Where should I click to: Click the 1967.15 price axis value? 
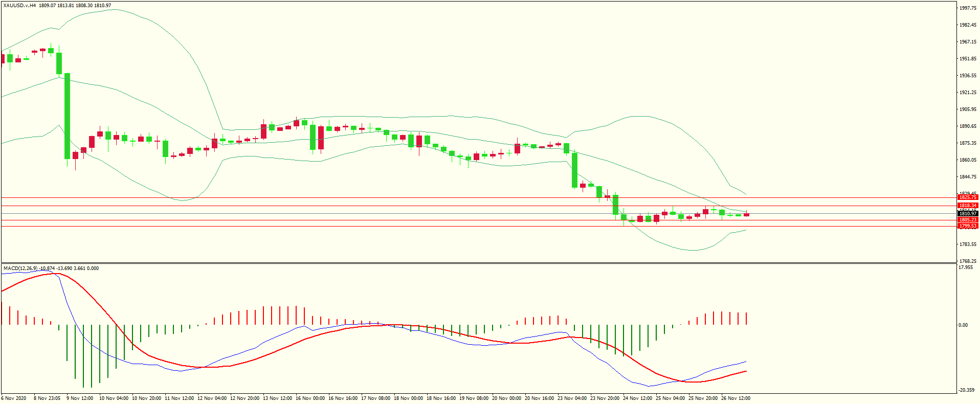point(968,42)
